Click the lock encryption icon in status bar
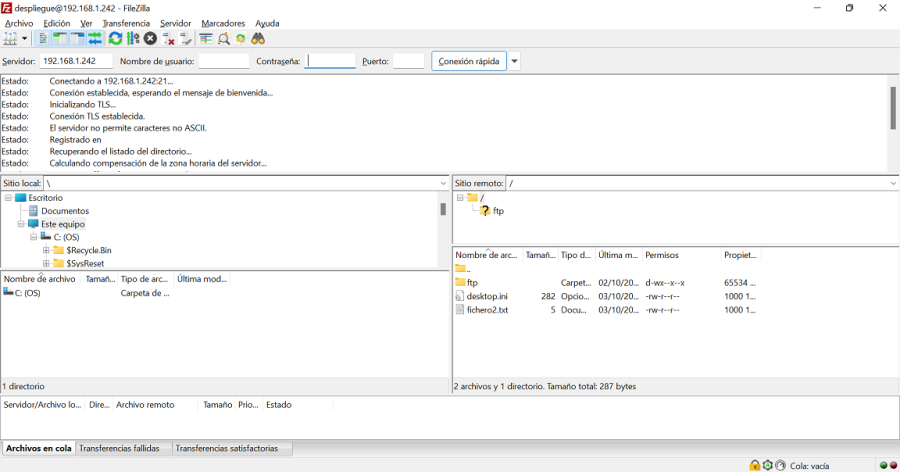 755,465
